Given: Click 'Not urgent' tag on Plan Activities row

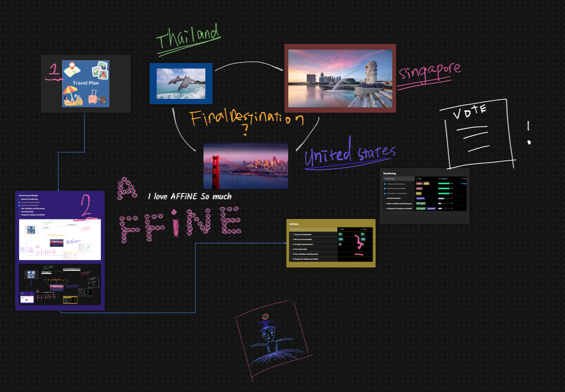Looking at the screenshot, I should click(421, 203).
